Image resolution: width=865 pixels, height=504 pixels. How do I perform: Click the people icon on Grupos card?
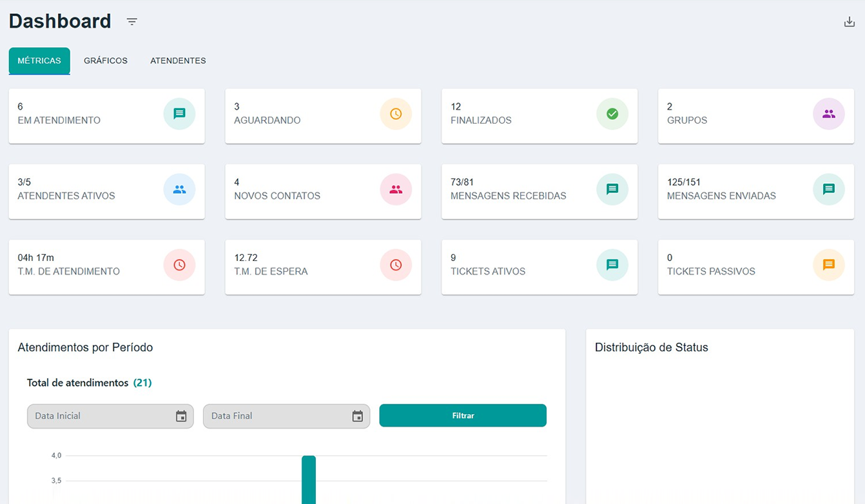pos(829,113)
